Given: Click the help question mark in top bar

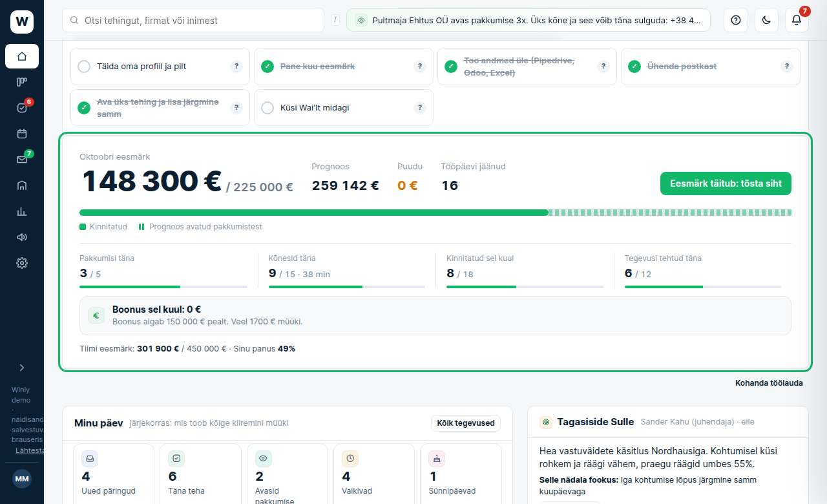Looking at the screenshot, I should pos(736,20).
